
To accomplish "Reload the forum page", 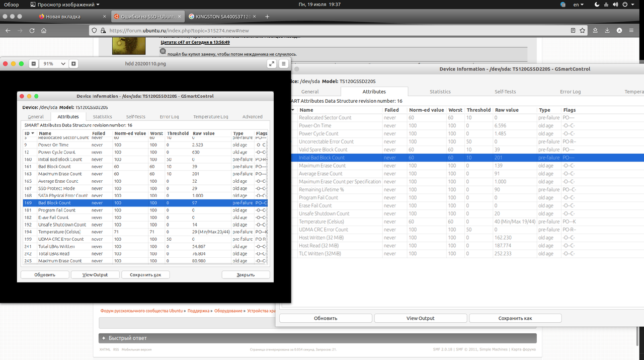I will pos(32,31).
